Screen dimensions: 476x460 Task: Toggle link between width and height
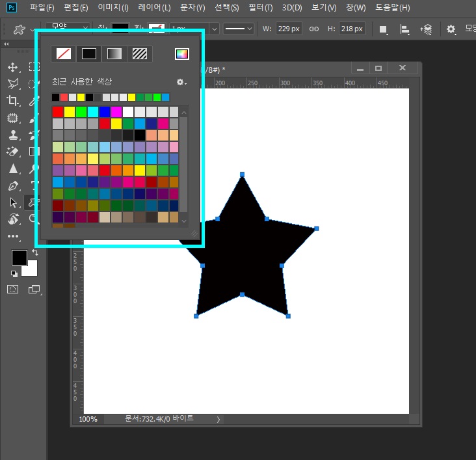click(x=314, y=29)
